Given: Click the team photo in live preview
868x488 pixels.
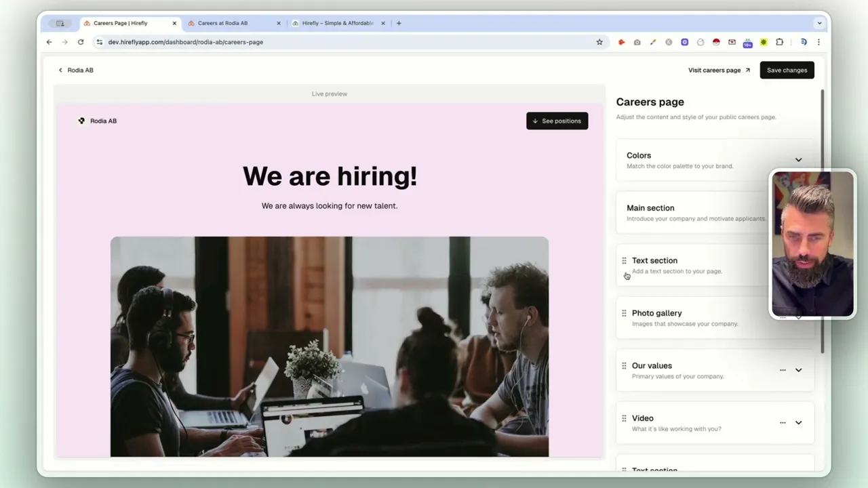Looking at the screenshot, I should 330,346.
